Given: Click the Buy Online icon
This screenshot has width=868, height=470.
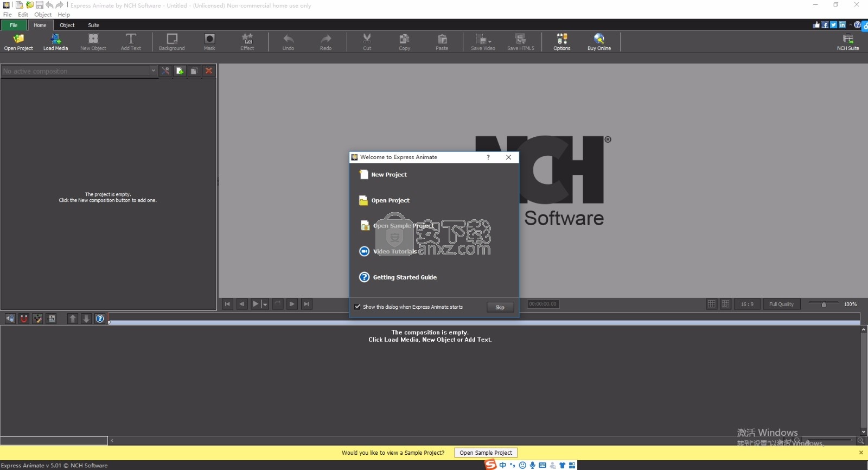Looking at the screenshot, I should coord(599,42).
